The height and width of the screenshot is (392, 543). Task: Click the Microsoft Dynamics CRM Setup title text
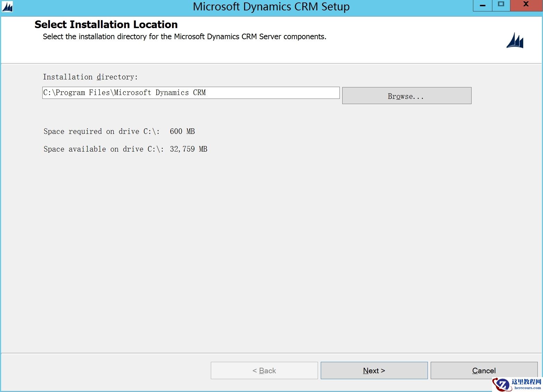point(271,6)
